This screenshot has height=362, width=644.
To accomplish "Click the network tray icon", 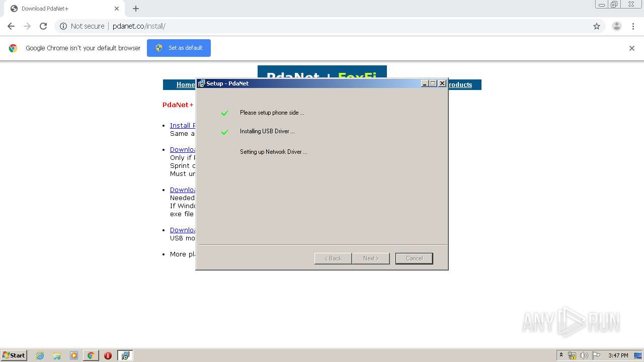I will click(572, 355).
